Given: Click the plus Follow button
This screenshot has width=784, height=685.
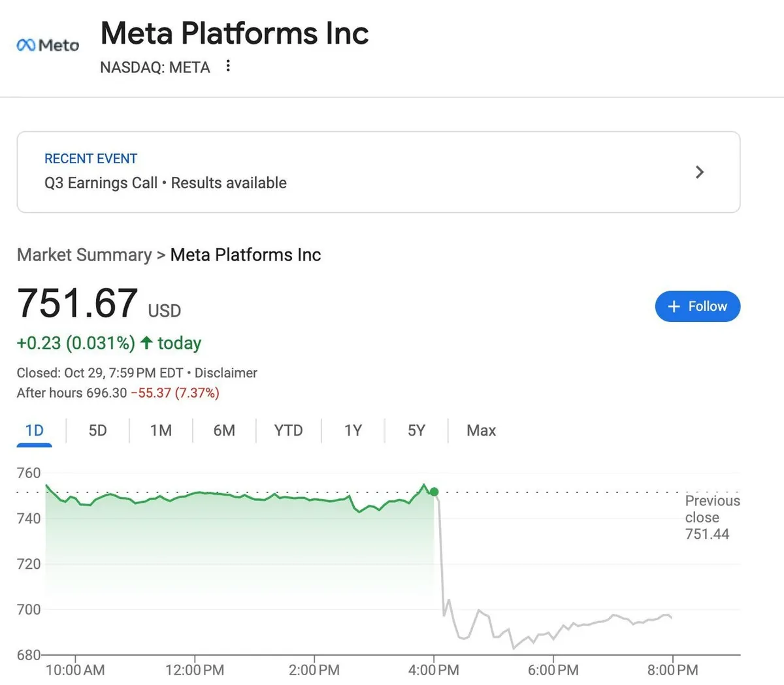Looking at the screenshot, I should [x=697, y=306].
